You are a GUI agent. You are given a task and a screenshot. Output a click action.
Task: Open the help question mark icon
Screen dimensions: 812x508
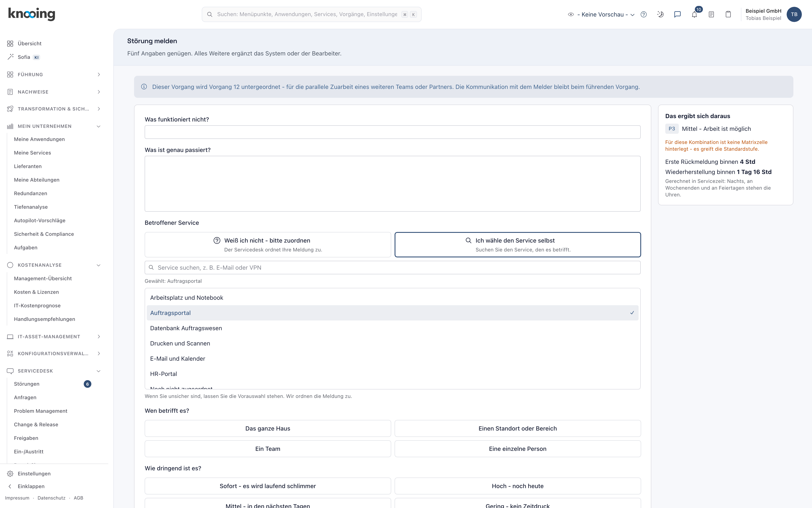click(643, 14)
